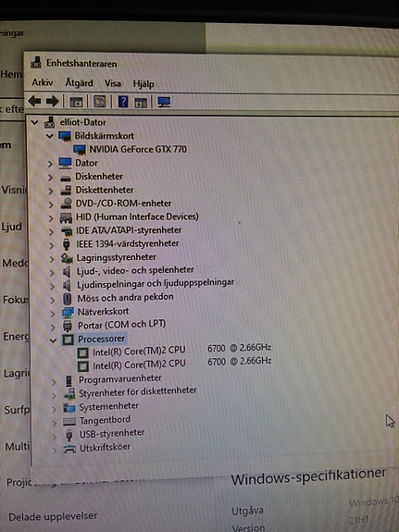
Task: Expand the Diskenheter category
Action: (x=50, y=178)
